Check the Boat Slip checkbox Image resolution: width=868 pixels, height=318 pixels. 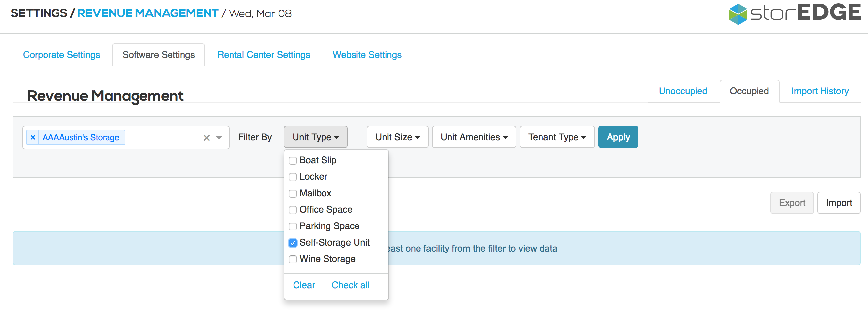pyautogui.click(x=293, y=161)
